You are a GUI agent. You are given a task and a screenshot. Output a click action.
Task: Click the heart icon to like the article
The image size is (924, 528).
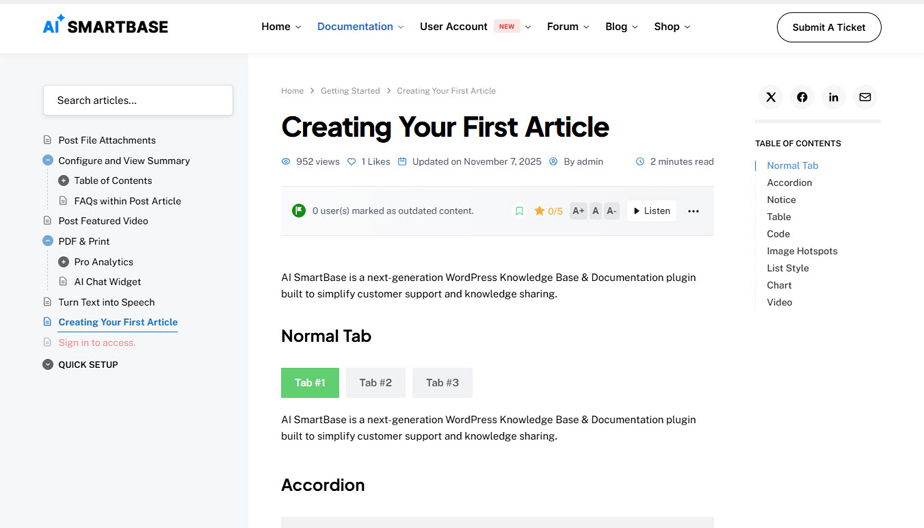tap(352, 162)
